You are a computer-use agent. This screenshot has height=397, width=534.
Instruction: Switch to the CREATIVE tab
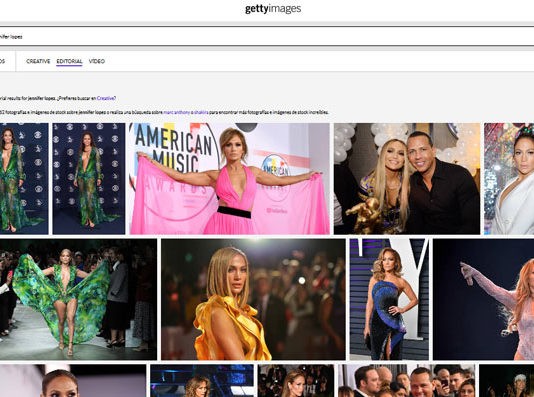click(38, 61)
